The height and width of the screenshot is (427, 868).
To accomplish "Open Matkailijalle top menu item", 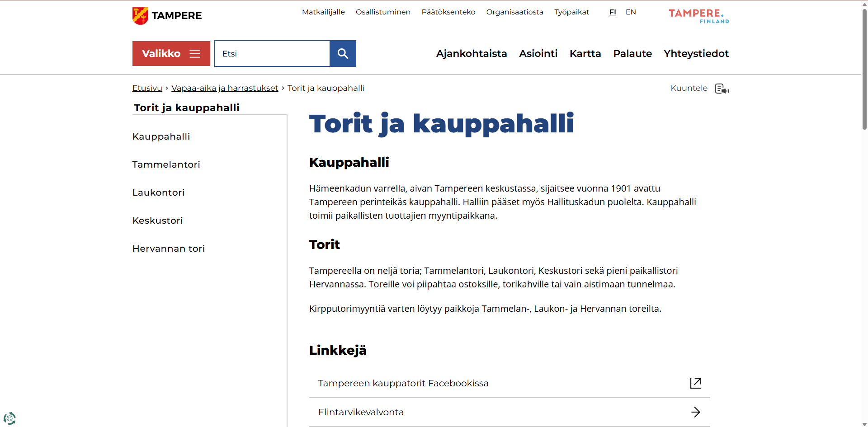I will (323, 12).
